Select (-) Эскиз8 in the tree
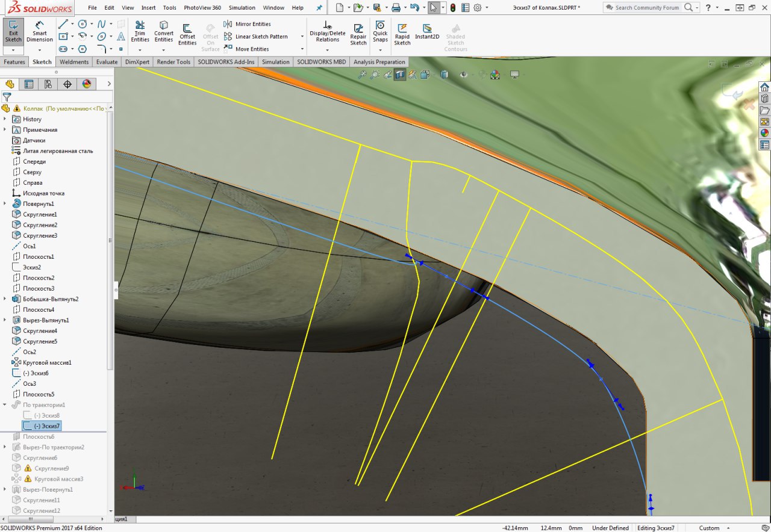The height and width of the screenshot is (532, 771). click(41, 415)
